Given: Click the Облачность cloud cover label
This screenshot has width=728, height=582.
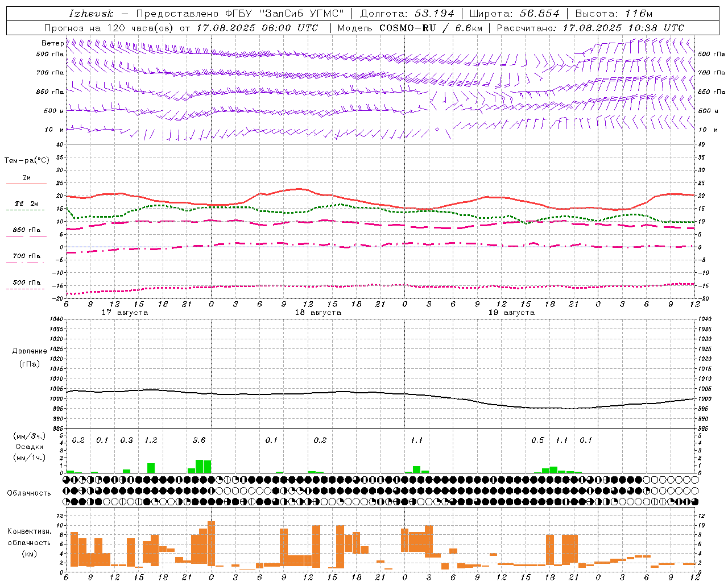Looking at the screenshot, I should pos(29,493).
